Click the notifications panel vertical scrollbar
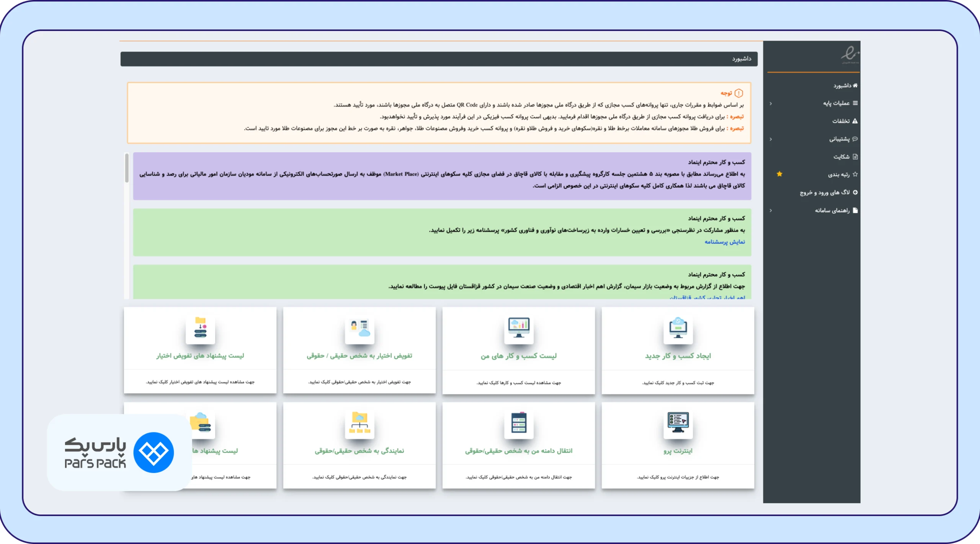 [x=127, y=226]
